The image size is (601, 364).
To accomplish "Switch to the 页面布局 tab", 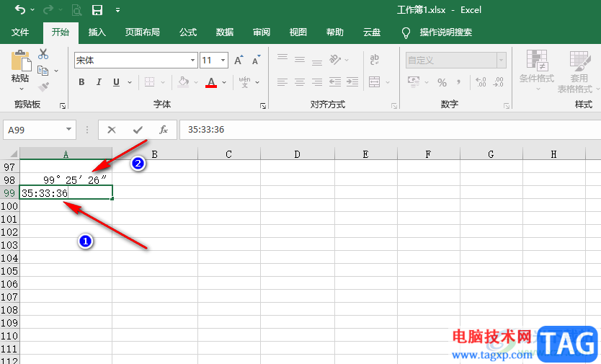I will click(x=142, y=32).
